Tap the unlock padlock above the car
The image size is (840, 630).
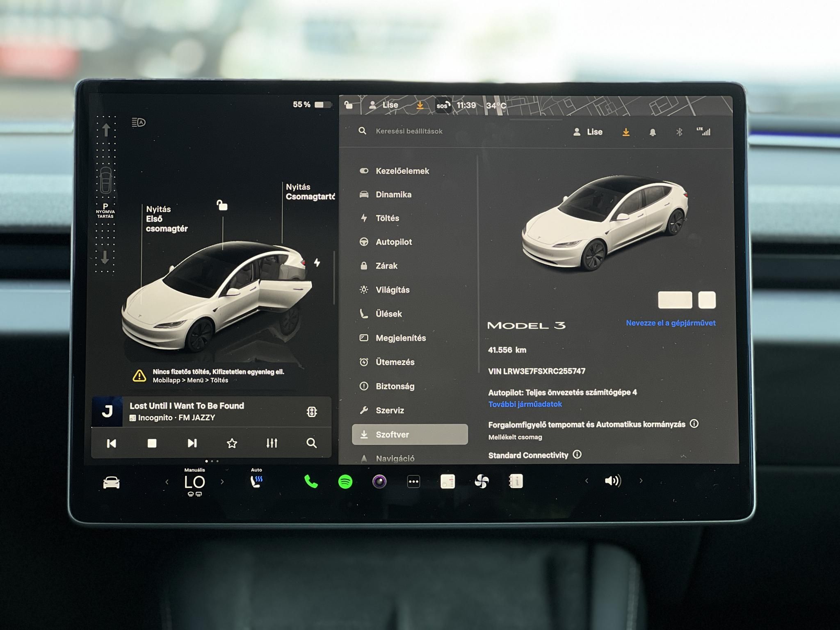(222, 205)
